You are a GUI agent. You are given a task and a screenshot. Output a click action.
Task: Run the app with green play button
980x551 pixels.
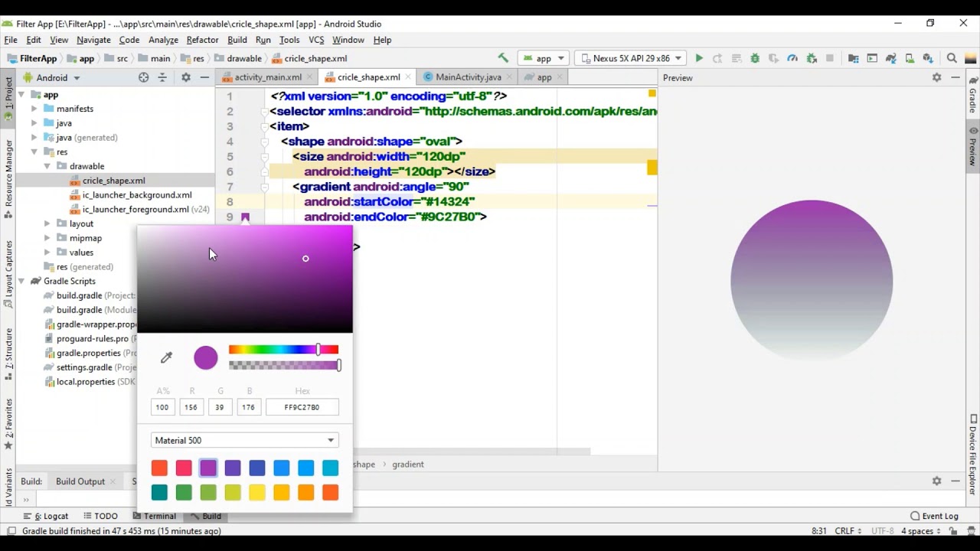coord(699,58)
